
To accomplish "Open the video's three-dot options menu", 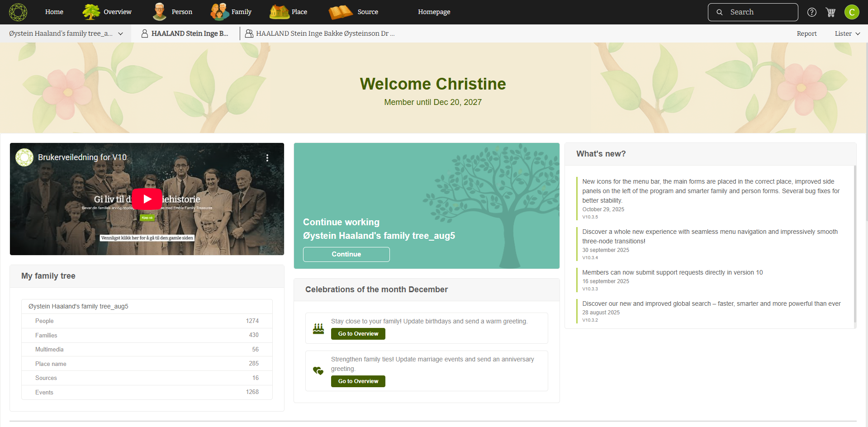I will 267,157.
